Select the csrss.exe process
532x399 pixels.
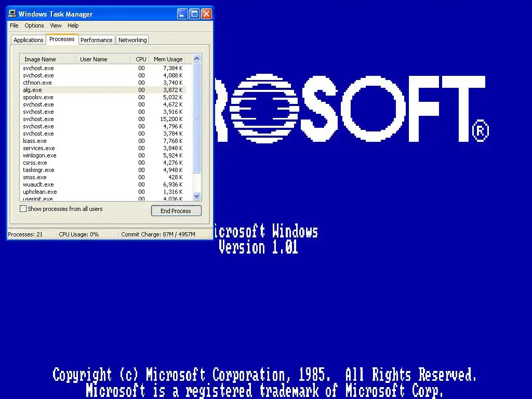pyautogui.click(x=103, y=163)
